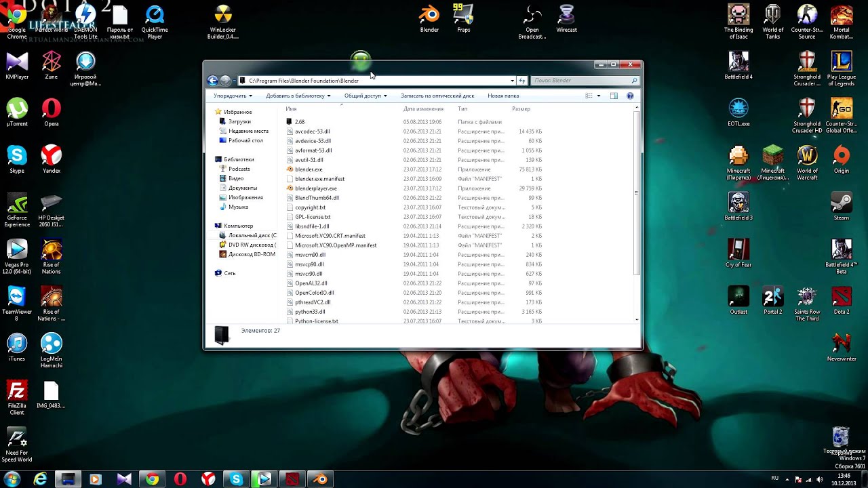Image resolution: width=868 pixels, height=488 pixels.
Task: Launch Fraps from the desktop
Action: click(464, 18)
